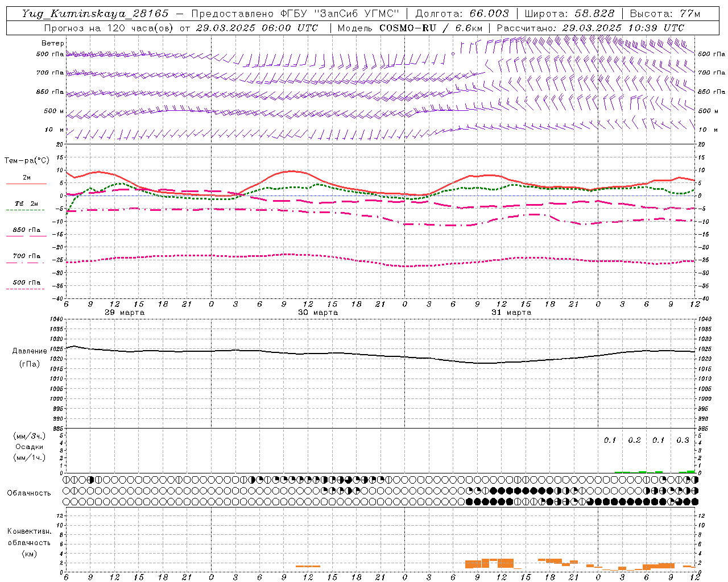The width and height of the screenshot is (728, 582).
Task: Click the 'Давление' pressure panel label
Action: 30,351
